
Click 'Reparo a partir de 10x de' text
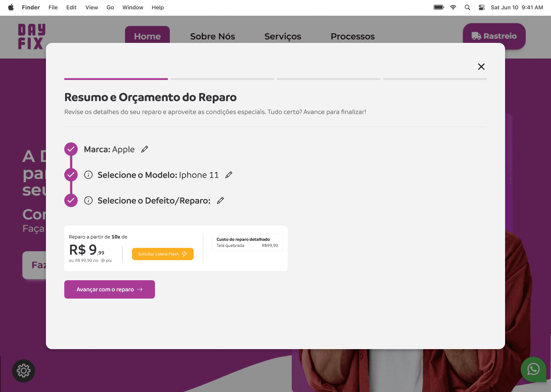click(98, 237)
